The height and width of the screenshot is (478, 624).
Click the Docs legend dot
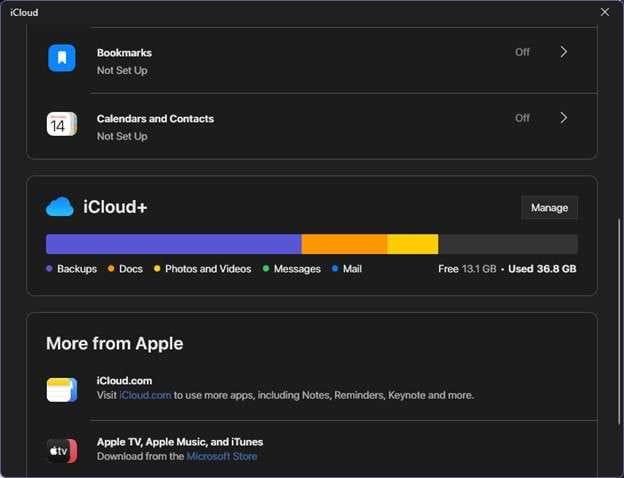[111, 269]
